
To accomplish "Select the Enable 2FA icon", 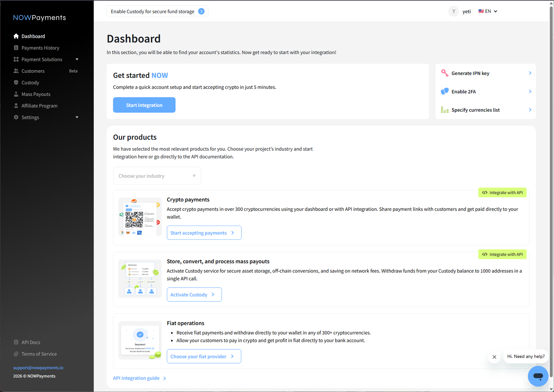I will [x=445, y=91].
